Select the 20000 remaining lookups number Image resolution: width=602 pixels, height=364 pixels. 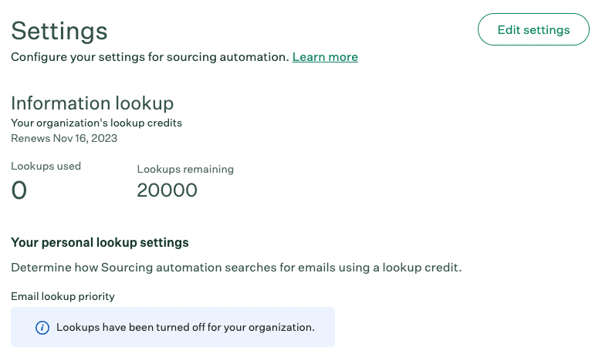tap(167, 190)
